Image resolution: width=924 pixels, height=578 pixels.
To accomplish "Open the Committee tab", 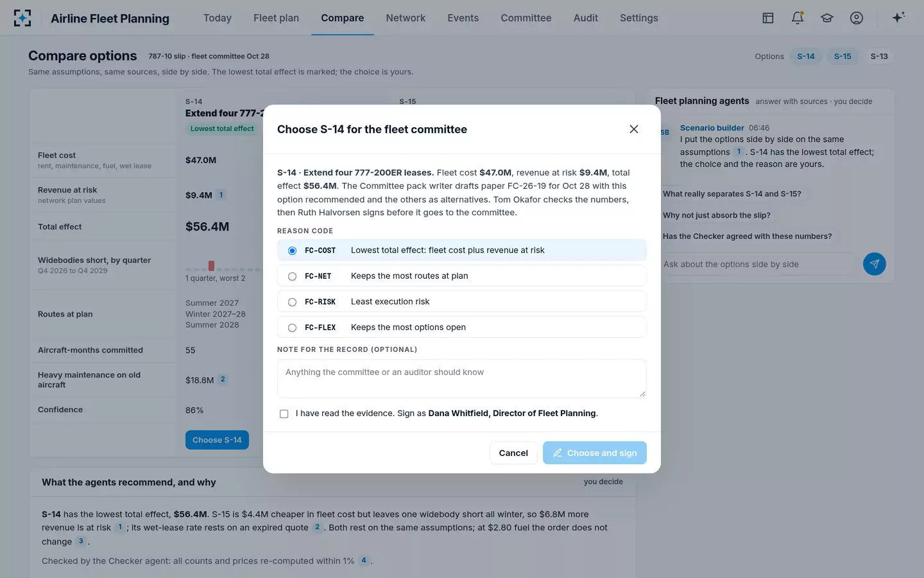I will click(526, 18).
